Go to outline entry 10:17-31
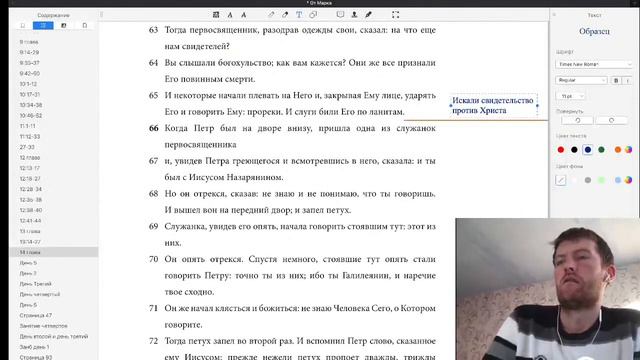The image size is (640, 360). coord(30,94)
